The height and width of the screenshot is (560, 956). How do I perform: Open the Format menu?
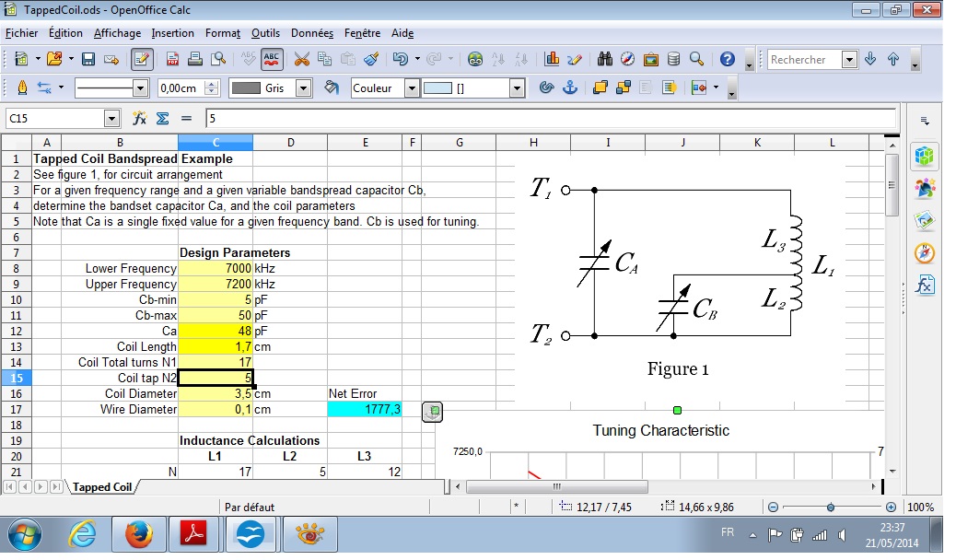click(x=223, y=33)
